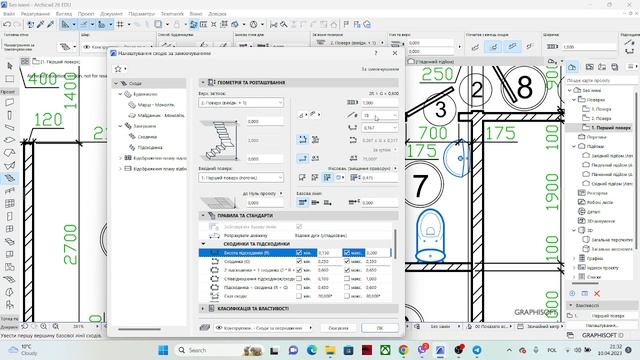The height and width of the screenshot is (360, 640).
Task: Choose the left baseline position icon
Action: point(302,202)
